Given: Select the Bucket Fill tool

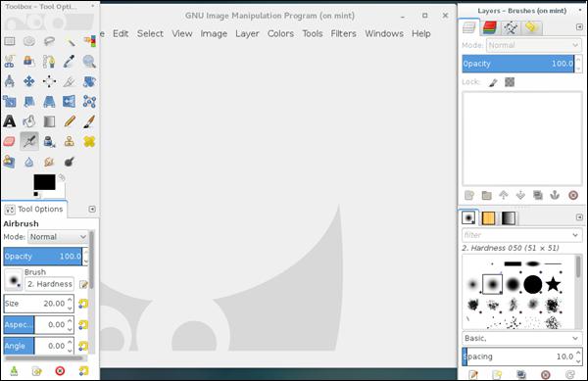Looking at the screenshot, I should [29, 121].
